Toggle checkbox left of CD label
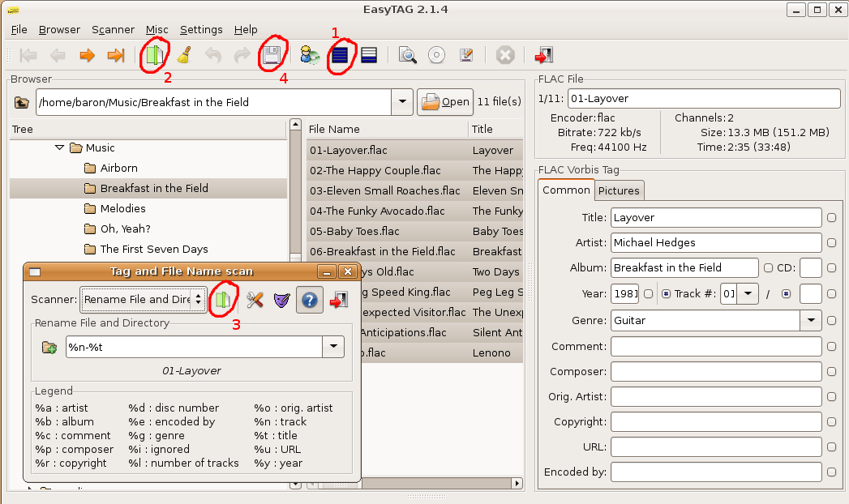This screenshot has height=504, width=849. 769,267
